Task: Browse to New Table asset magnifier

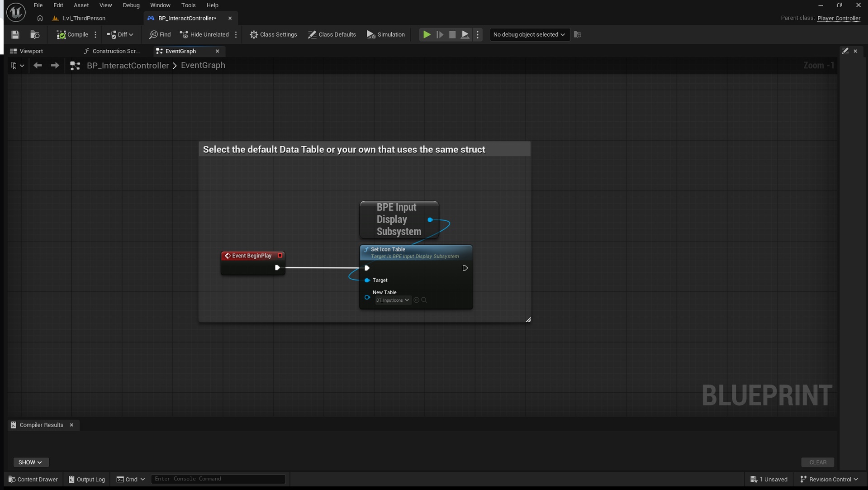Action: click(x=424, y=300)
